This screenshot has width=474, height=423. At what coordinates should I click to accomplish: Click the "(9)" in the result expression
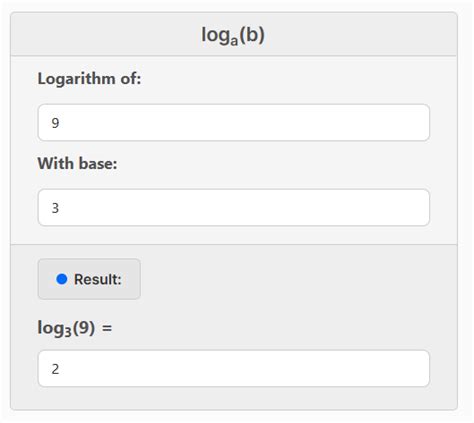click(x=84, y=328)
